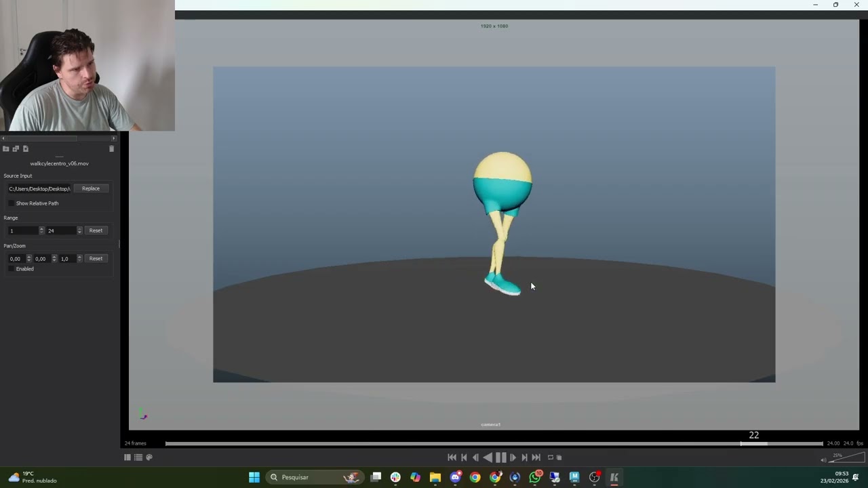Adjust the volume wedge slider

click(x=847, y=457)
